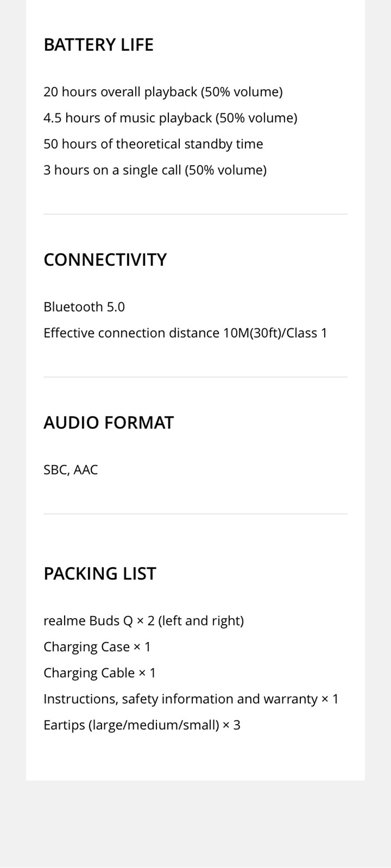Click the Charging Cable × 1 item
Viewport: 391px width, 868px height.
point(100,673)
